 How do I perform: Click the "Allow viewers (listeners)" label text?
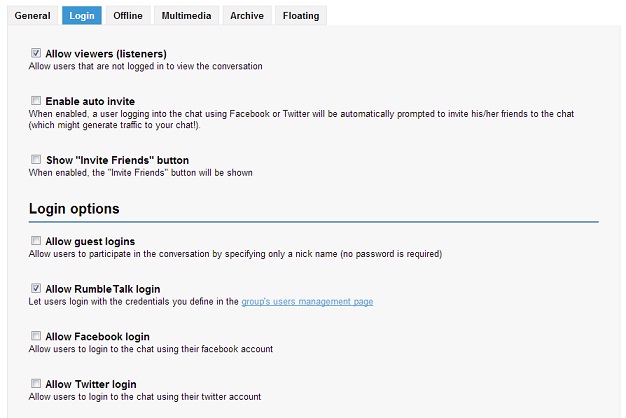click(x=106, y=53)
